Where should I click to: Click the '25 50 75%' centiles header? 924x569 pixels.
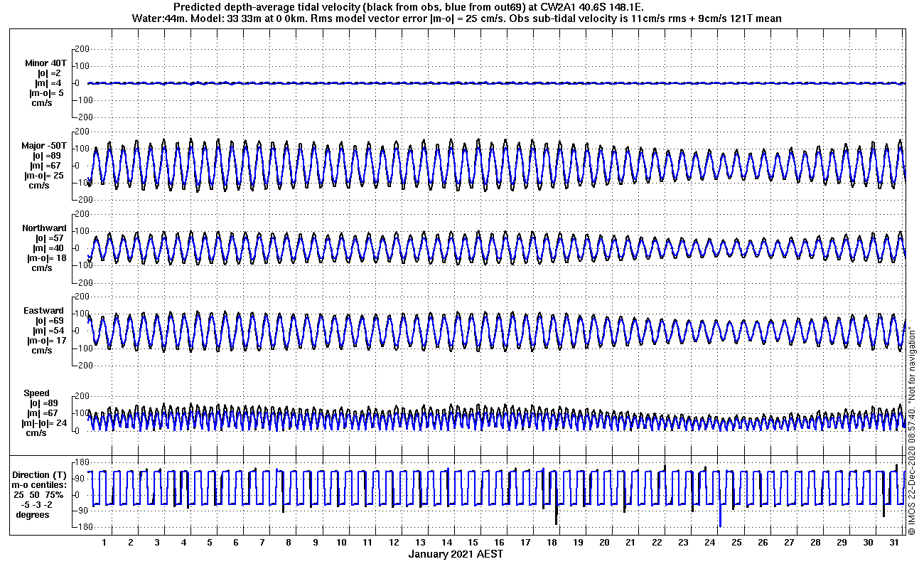[40, 495]
